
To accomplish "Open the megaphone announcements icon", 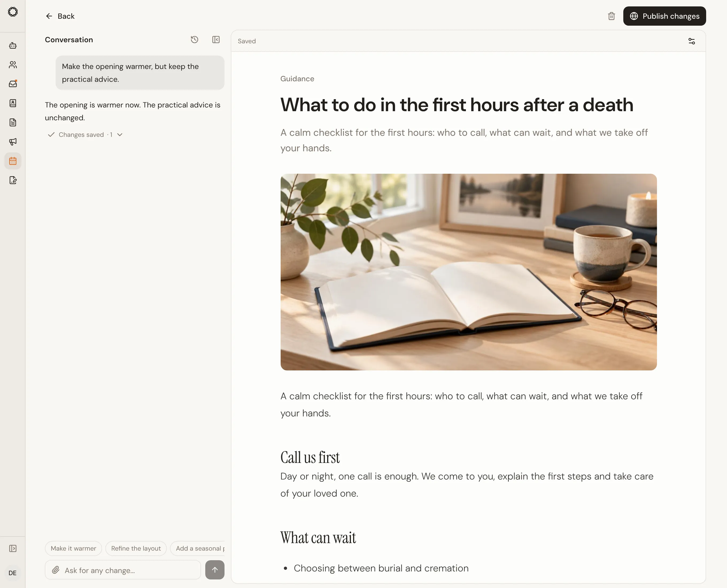I will click(13, 142).
